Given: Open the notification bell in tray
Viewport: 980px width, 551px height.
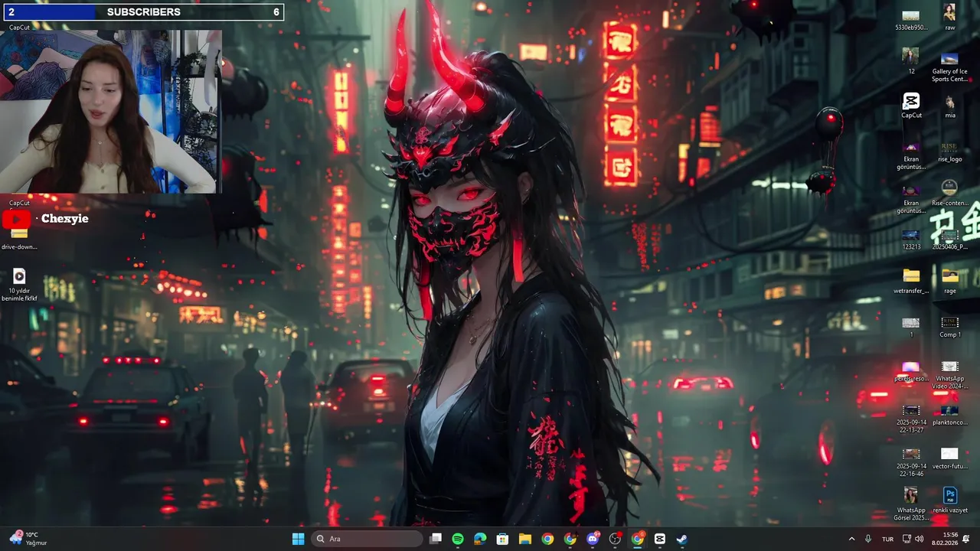Looking at the screenshot, I should click(966, 539).
